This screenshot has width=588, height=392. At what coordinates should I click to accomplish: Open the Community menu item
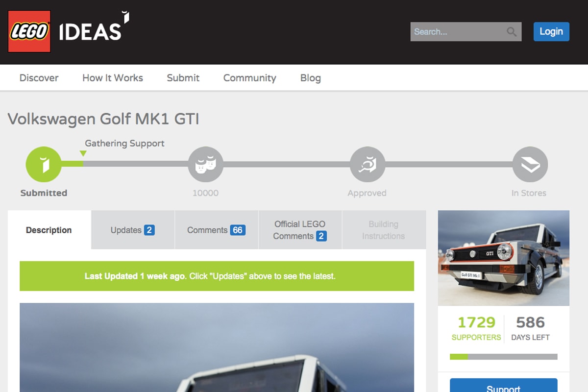249,78
